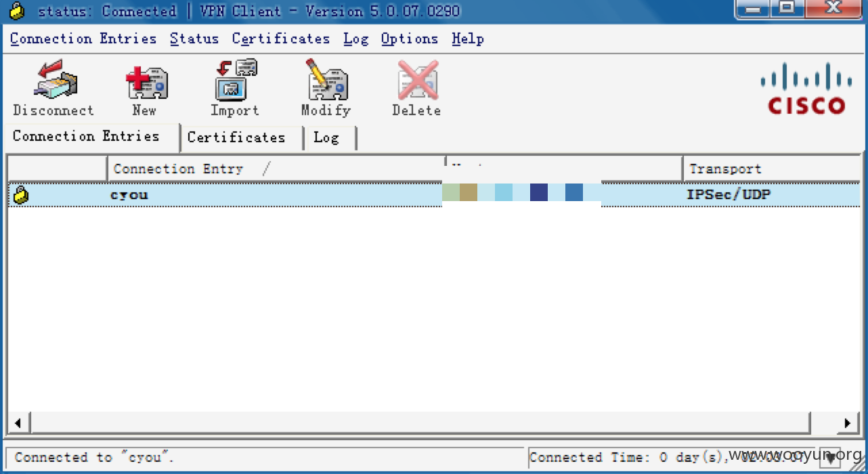Open the Help menu
The image size is (868, 474).
tap(468, 39)
